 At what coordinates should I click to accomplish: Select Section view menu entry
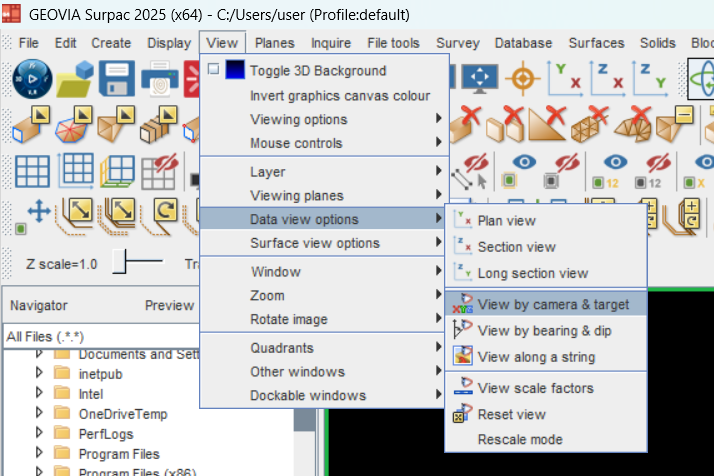[546, 247]
